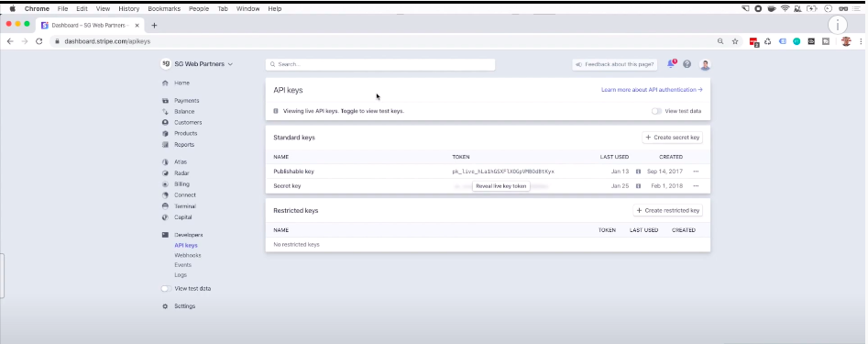The height and width of the screenshot is (344, 868).
Task: Open the Home page in sidebar
Action: click(x=181, y=83)
